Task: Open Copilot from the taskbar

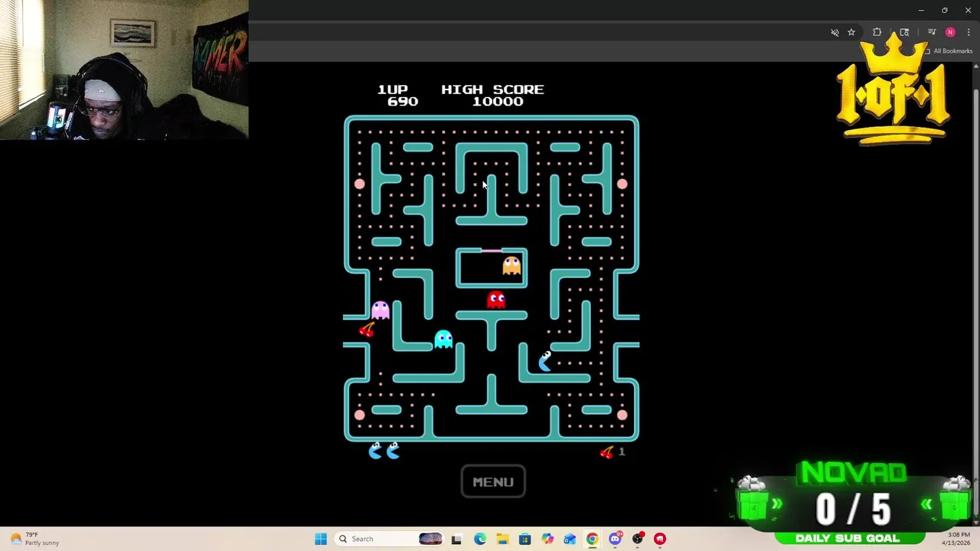Action: 547,539
